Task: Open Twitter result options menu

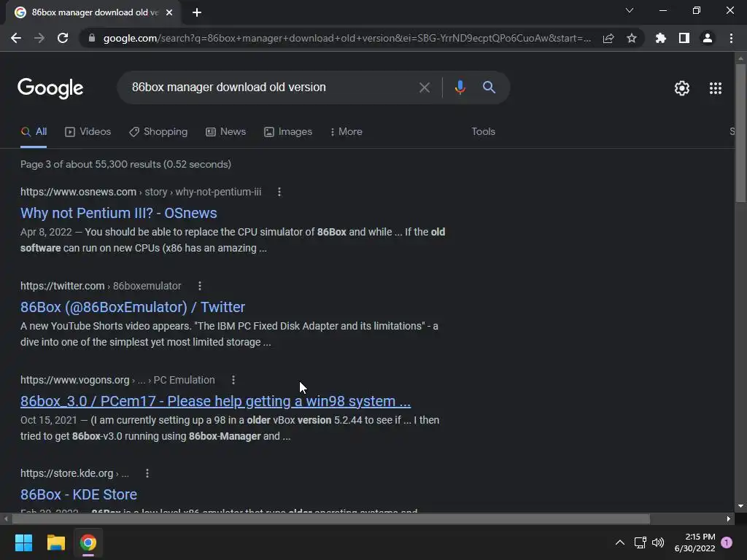Action: click(x=200, y=286)
